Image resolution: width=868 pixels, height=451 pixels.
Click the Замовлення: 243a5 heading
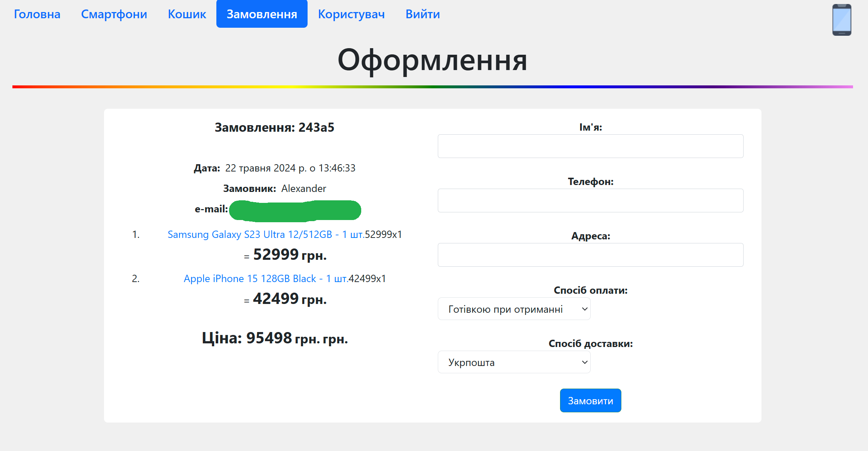tap(274, 127)
